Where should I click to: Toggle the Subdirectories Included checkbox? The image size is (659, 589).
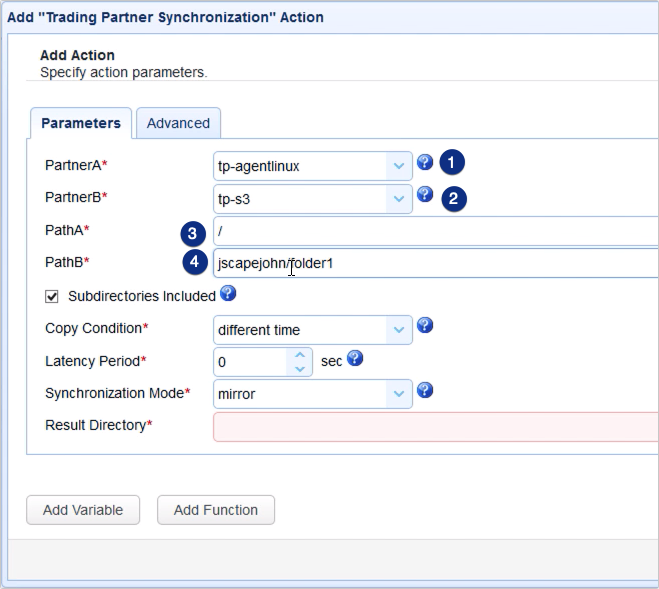(x=52, y=296)
